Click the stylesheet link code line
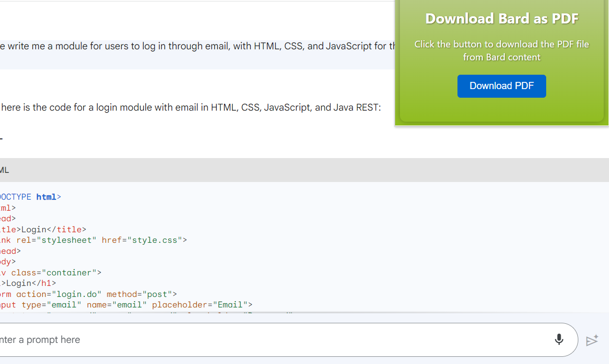 (x=94, y=240)
